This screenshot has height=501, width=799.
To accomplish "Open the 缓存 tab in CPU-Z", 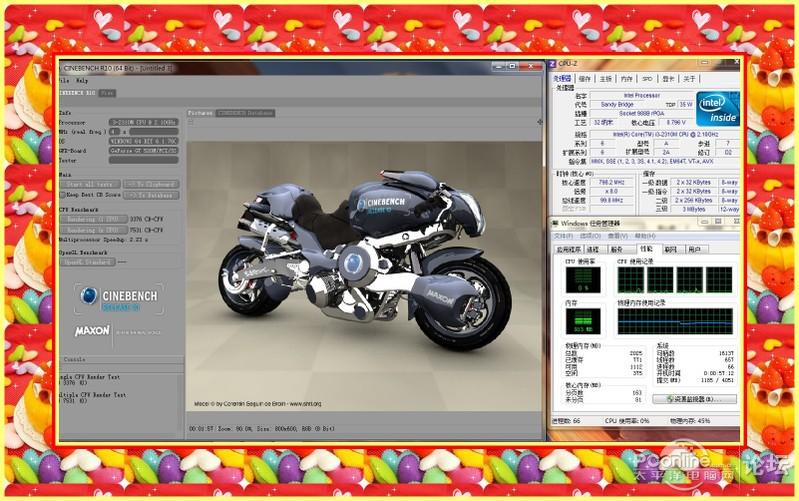I will tap(585, 78).
